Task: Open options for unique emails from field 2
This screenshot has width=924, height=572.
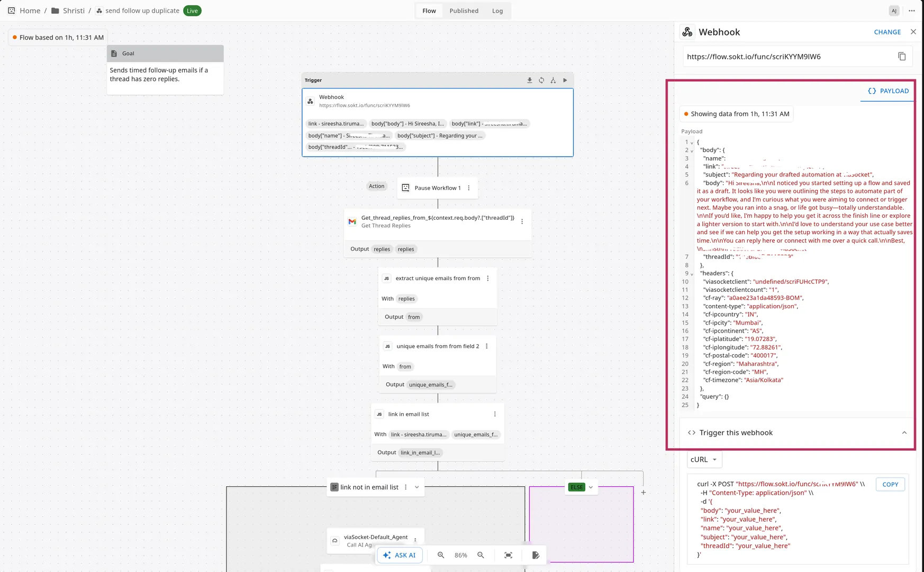Action: [487, 346]
